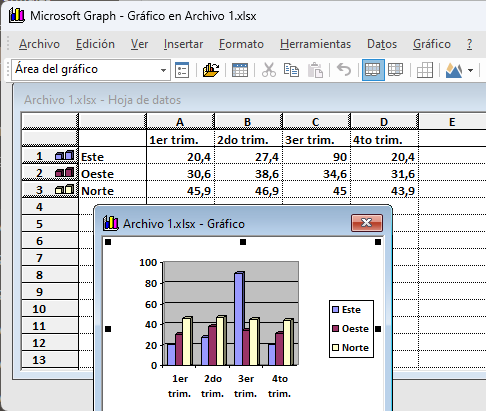Click the Norte legend color swatch

336,348
